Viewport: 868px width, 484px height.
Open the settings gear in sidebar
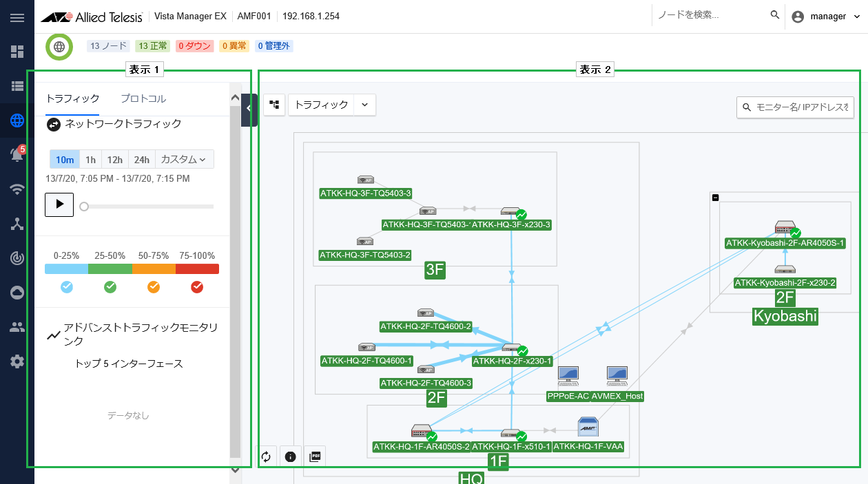[x=17, y=361]
